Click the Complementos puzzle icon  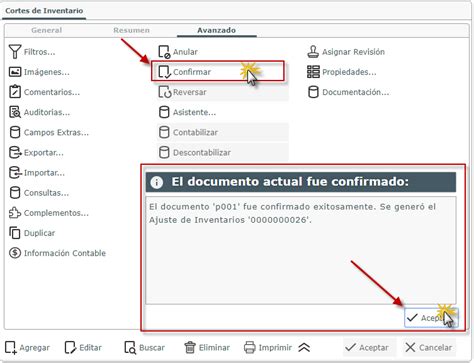coord(15,213)
